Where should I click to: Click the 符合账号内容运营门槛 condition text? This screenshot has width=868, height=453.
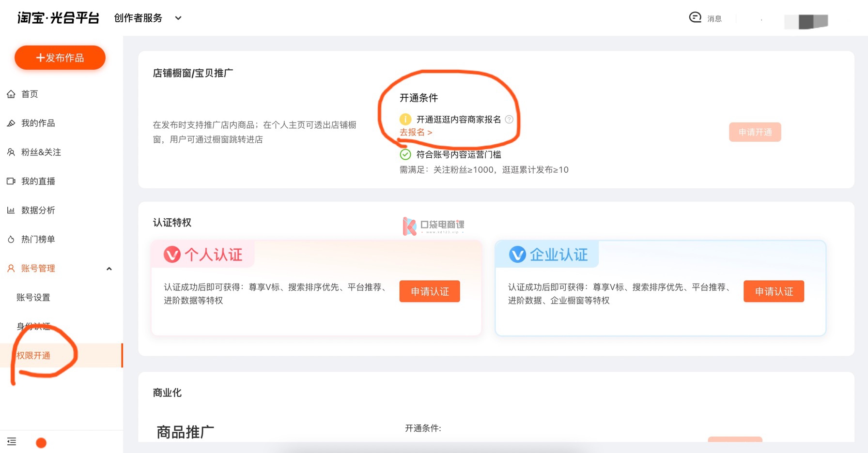(459, 154)
